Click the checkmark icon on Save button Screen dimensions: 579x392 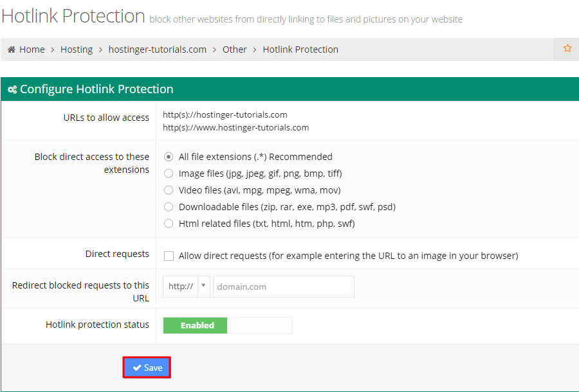pos(137,368)
